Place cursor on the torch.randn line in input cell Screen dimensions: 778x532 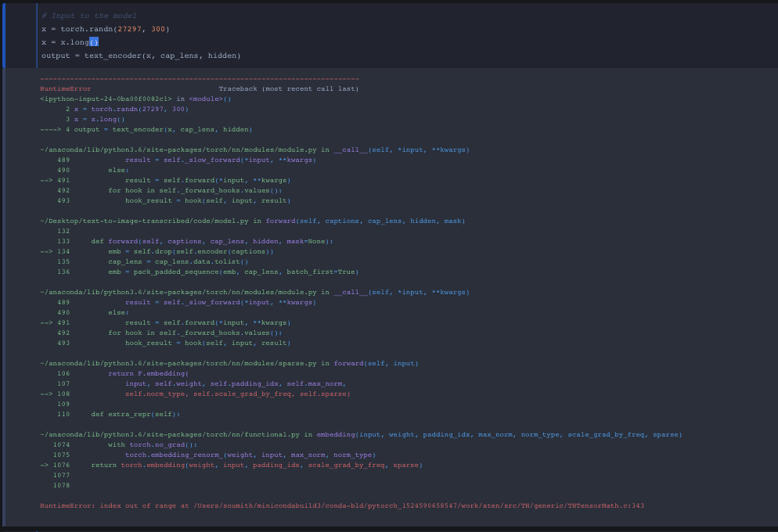[x=105, y=29]
